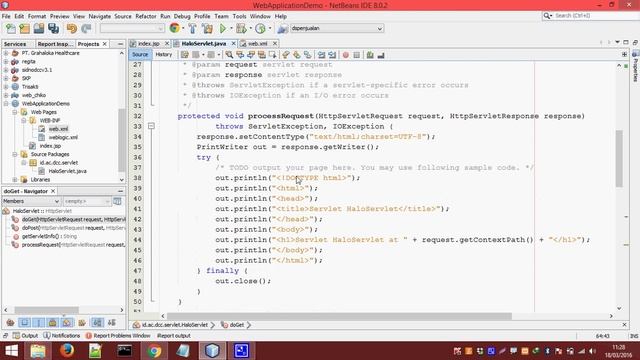The width and height of the screenshot is (640, 360).
Task: Click the Open Project toolbar icon
Action: click(x=39, y=28)
